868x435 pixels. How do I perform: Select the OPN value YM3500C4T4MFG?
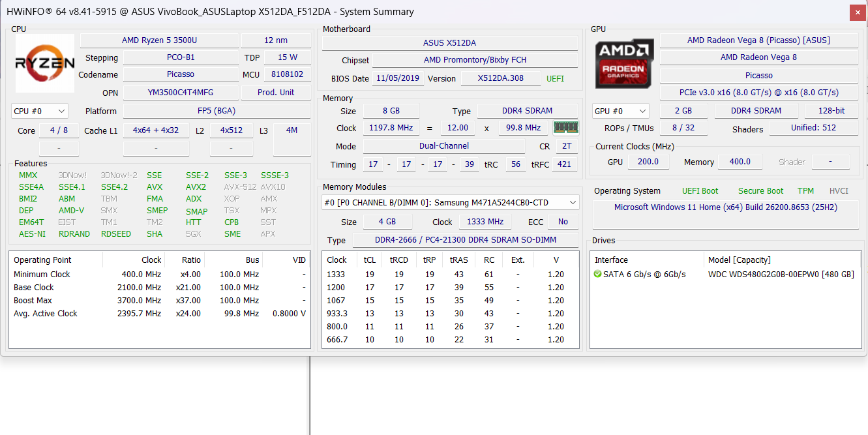point(181,93)
